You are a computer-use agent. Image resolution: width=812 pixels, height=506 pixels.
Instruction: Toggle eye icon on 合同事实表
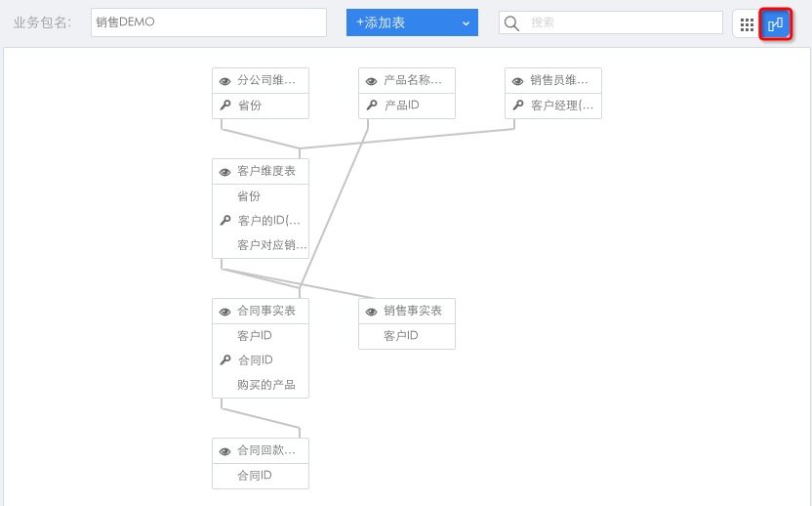pyautogui.click(x=224, y=312)
